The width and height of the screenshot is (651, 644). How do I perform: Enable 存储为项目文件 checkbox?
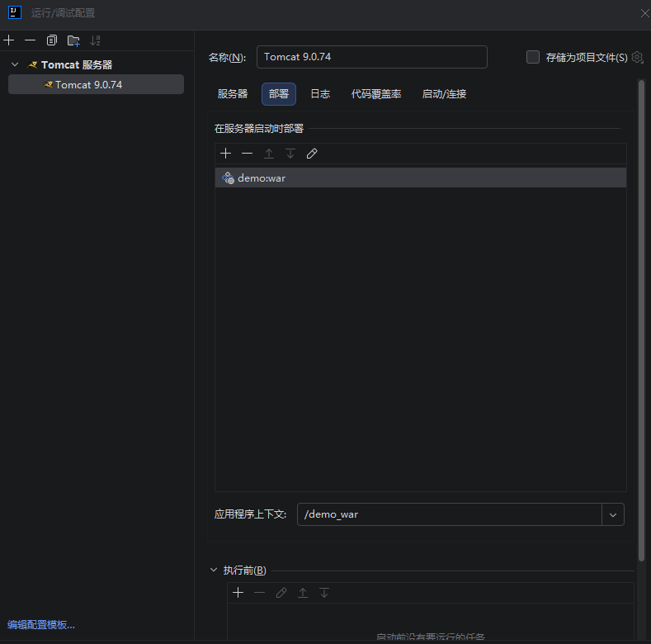click(x=533, y=57)
